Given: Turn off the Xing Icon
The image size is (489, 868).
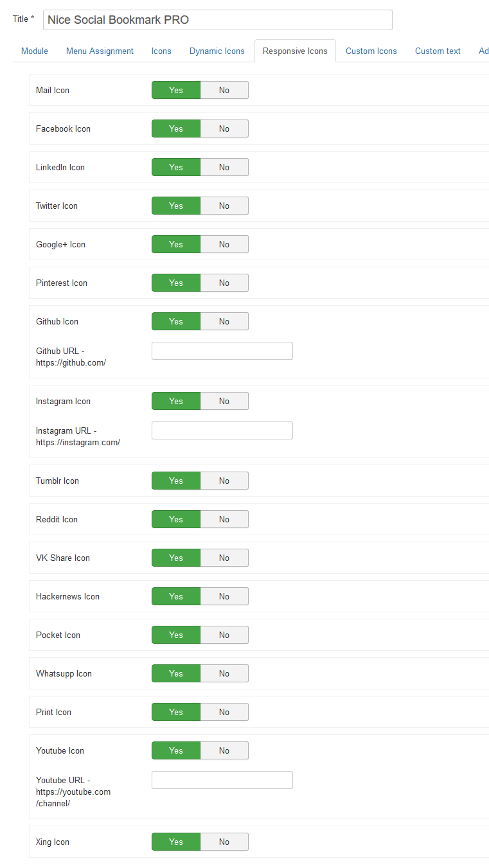Looking at the screenshot, I should (224, 842).
